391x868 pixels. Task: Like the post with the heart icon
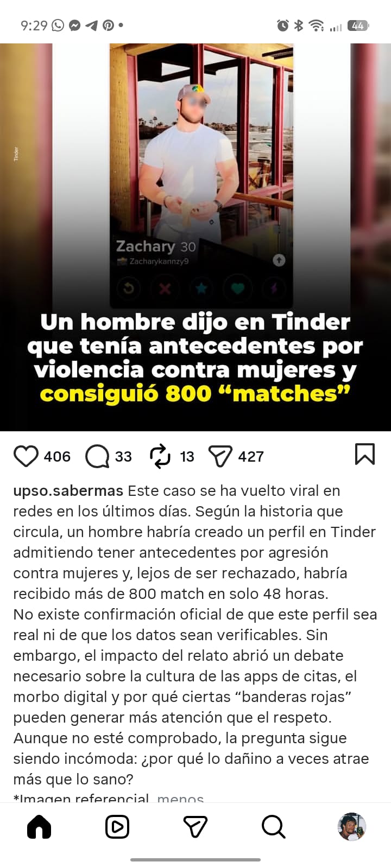click(26, 456)
